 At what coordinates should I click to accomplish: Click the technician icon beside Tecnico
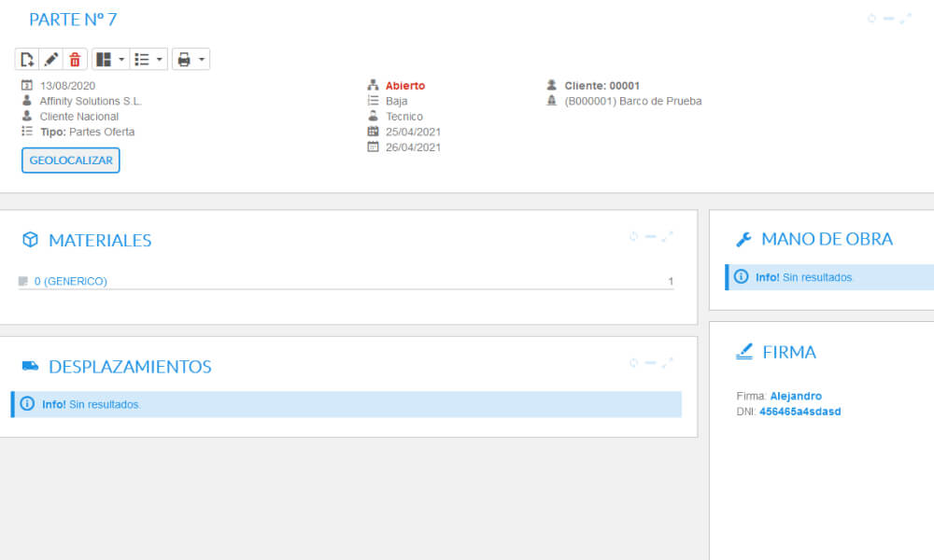pyautogui.click(x=373, y=116)
